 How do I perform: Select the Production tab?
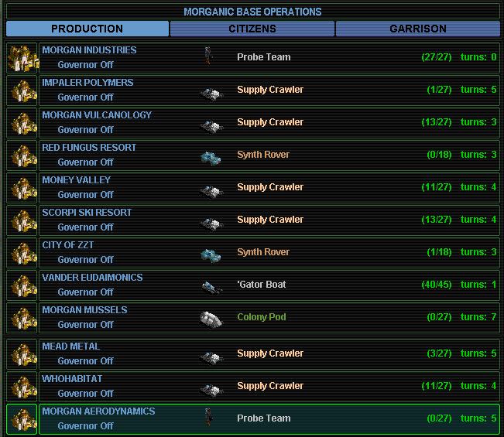87,29
